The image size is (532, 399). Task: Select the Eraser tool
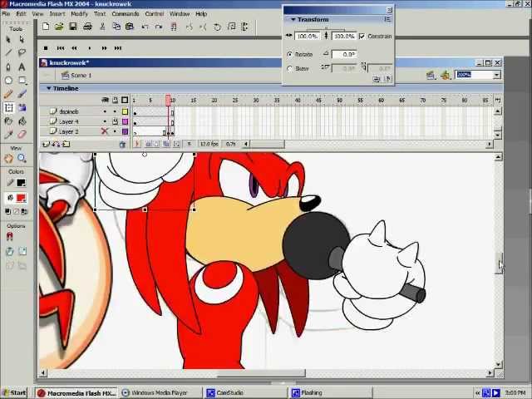[x=22, y=135]
